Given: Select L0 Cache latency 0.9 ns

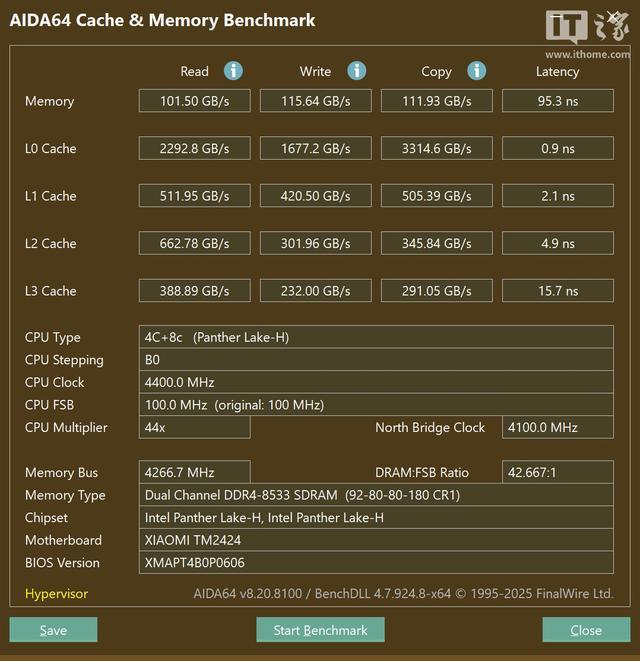Looking at the screenshot, I should 558,148.
